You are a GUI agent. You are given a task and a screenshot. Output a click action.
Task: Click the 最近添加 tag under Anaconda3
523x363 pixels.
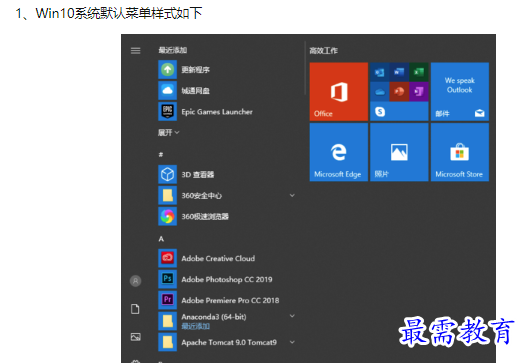[x=195, y=326]
